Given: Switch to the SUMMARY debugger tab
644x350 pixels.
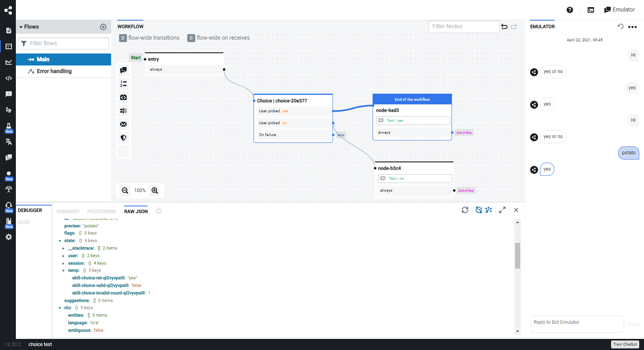Looking at the screenshot, I should point(68,212).
